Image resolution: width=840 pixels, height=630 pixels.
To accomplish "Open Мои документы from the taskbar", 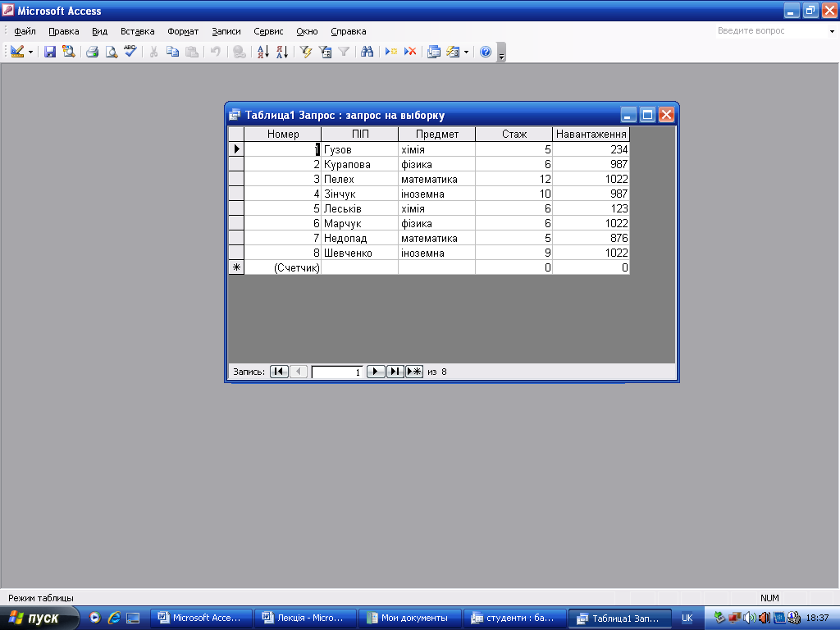I will [409, 619].
